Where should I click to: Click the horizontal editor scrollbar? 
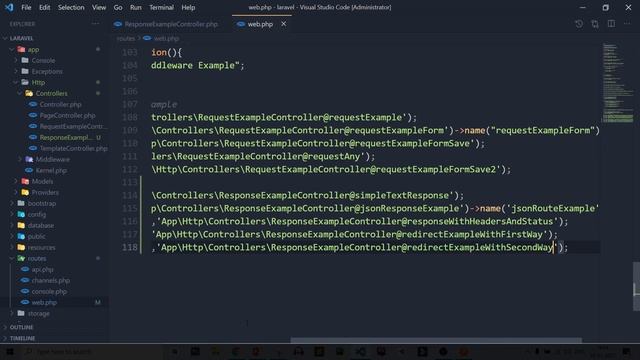coord(436,340)
